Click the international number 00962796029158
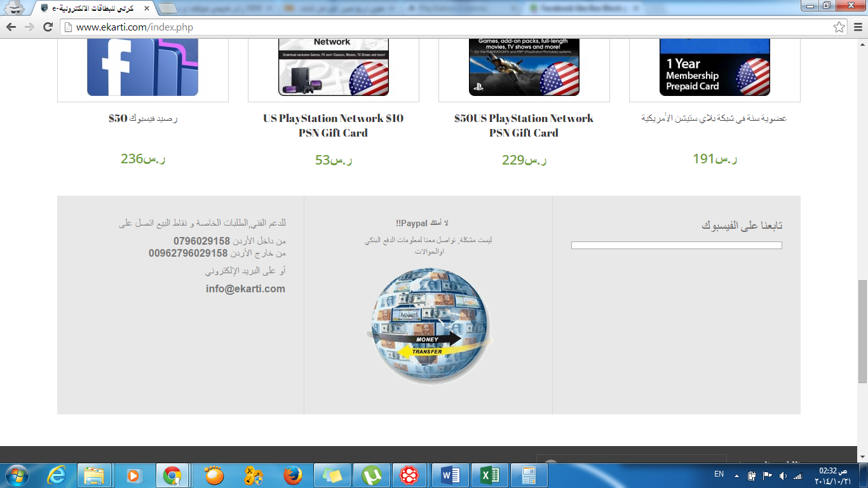 188,254
